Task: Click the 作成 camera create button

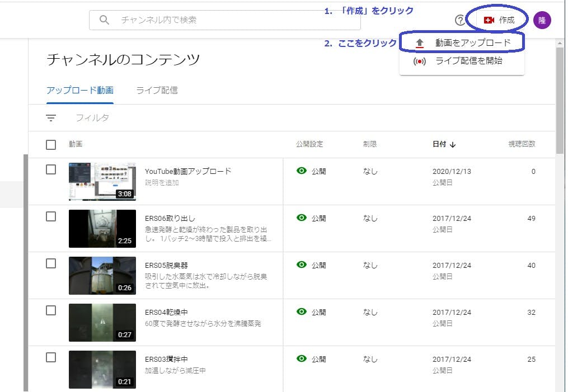Action: tap(499, 20)
